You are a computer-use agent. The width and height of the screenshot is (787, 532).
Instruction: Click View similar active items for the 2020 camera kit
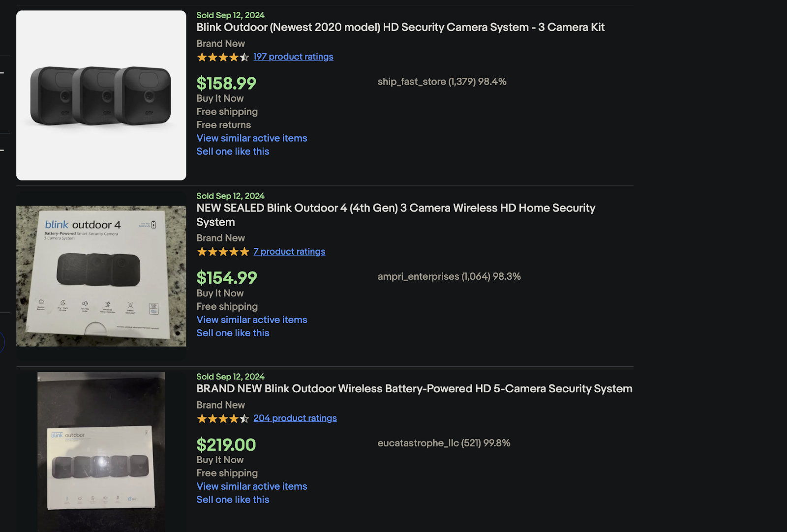252,138
